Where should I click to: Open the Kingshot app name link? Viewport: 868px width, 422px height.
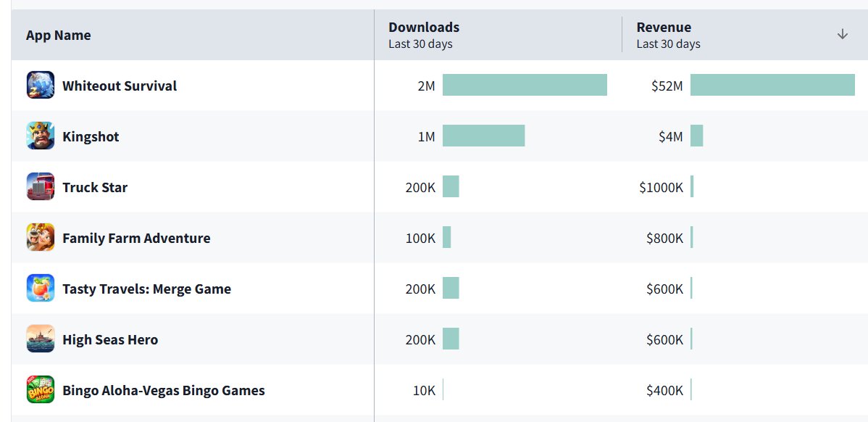tap(91, 136)
